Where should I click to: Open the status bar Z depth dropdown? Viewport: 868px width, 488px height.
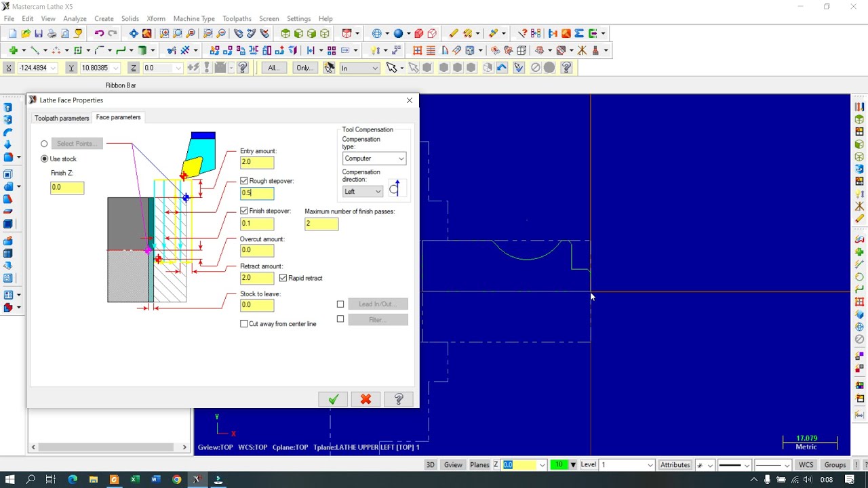(x=542, y=465)
